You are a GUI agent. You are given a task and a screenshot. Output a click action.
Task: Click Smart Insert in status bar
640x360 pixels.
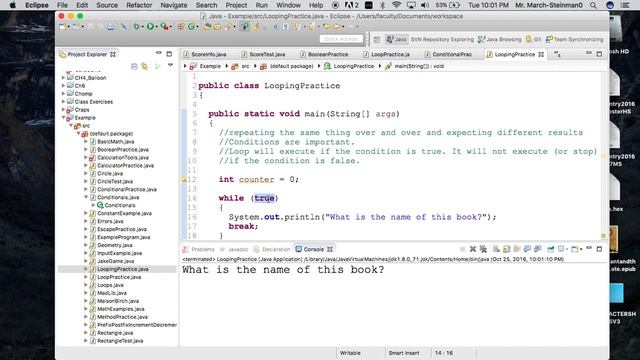point(404,353)
